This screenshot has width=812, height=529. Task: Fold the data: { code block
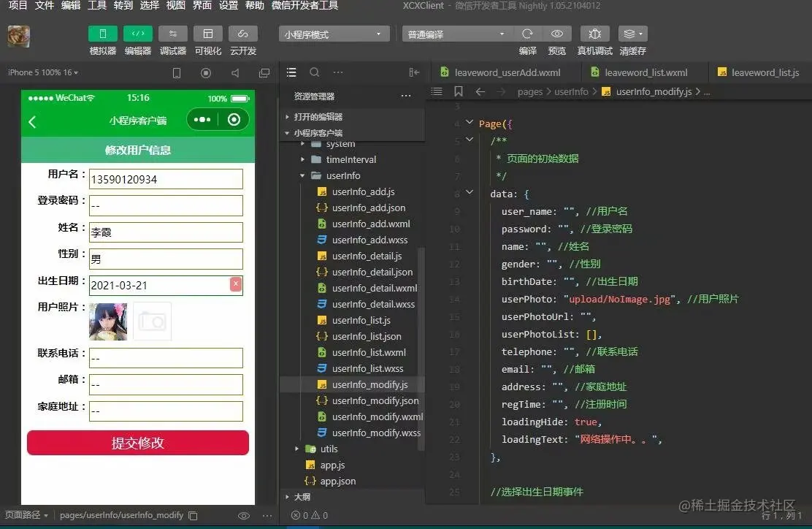click(x=470, y=192)
